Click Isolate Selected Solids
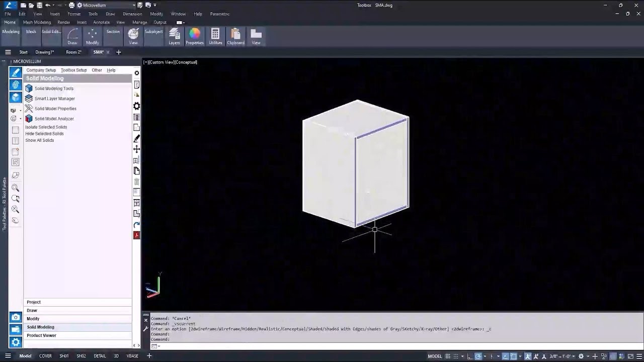The image size is (644, 362). (46, 127)
